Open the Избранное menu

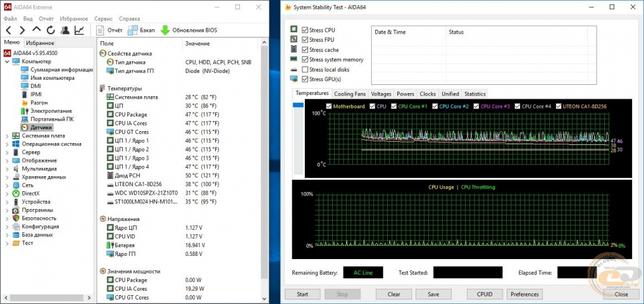(74, 18)
